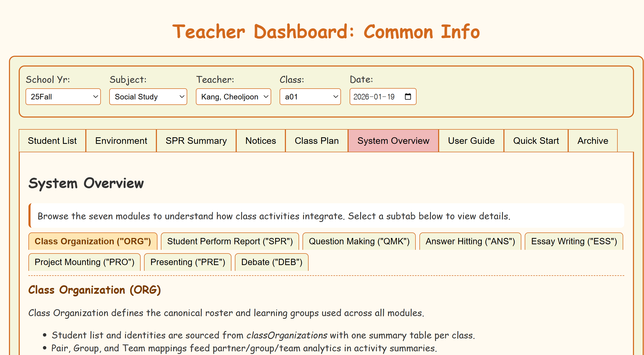644x355 pixels.
Task: Open the Quick Start tab
Action: (x=536, y=141)
